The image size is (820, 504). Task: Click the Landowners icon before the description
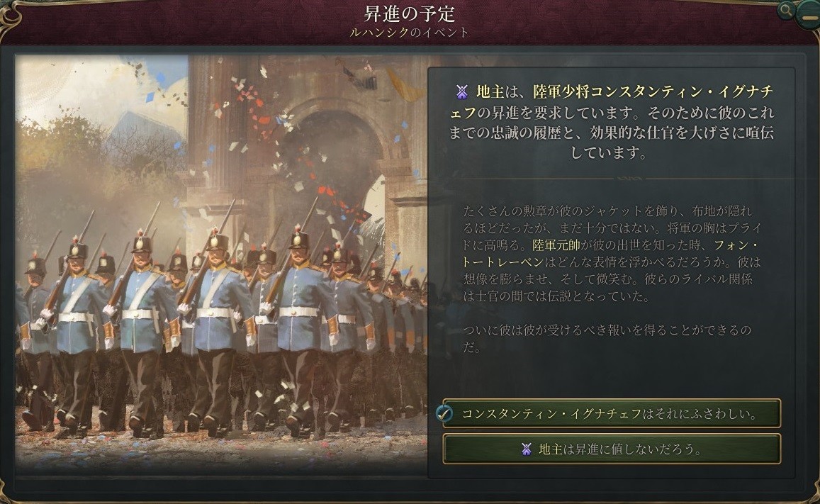tap(462, 92)
